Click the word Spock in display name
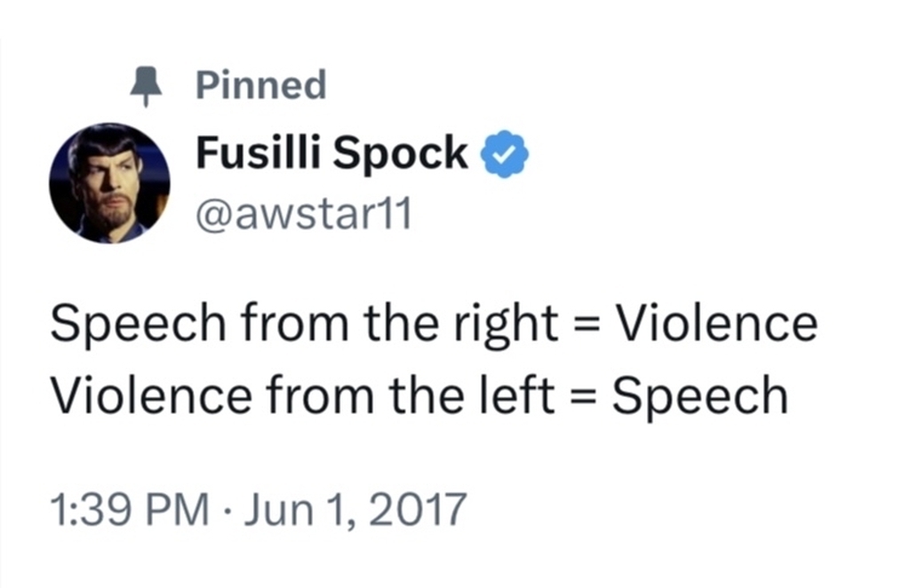 (401, 155)
